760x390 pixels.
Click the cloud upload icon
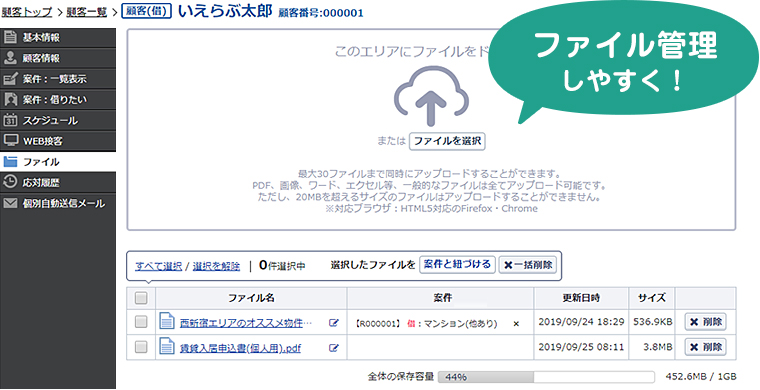(x=431, y=96)
